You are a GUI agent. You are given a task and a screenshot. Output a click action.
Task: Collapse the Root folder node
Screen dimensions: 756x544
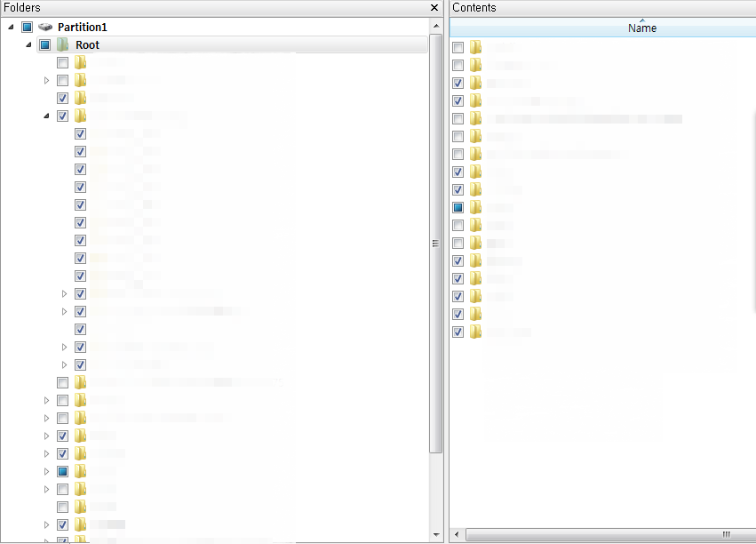pyautogui.click(x=28, y=44)
